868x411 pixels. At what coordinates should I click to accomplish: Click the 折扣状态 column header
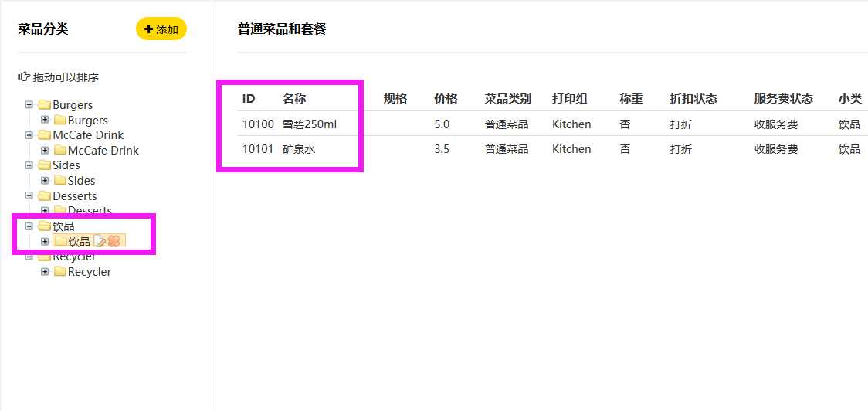(693, 99)
